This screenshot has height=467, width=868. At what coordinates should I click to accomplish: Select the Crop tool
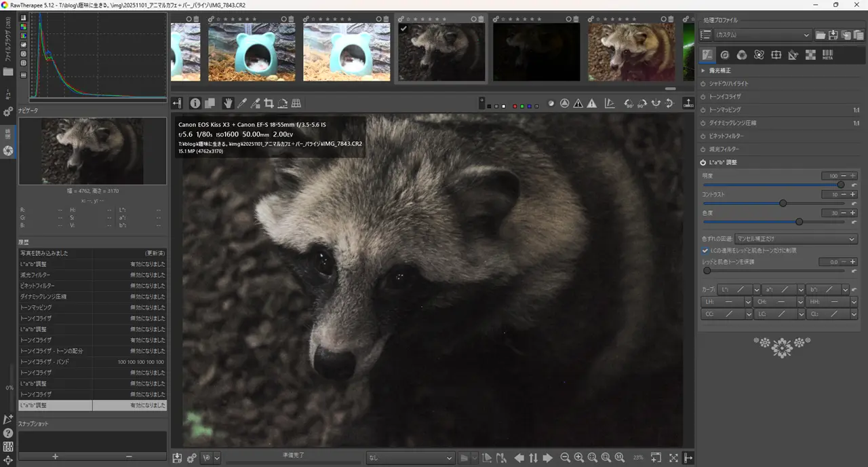click(269, 103)
